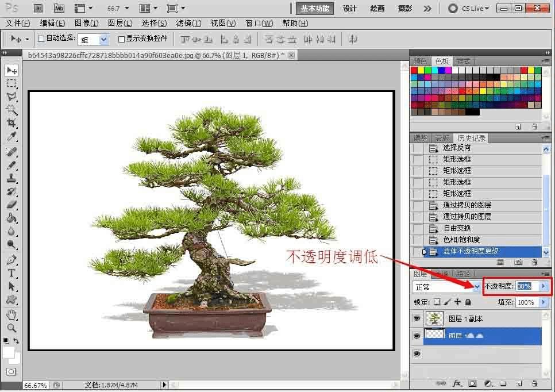The height and width of the screenshot is (392, 555).
Task: Open the zoom level 66.7 dropdown
Action: point(127,8)
